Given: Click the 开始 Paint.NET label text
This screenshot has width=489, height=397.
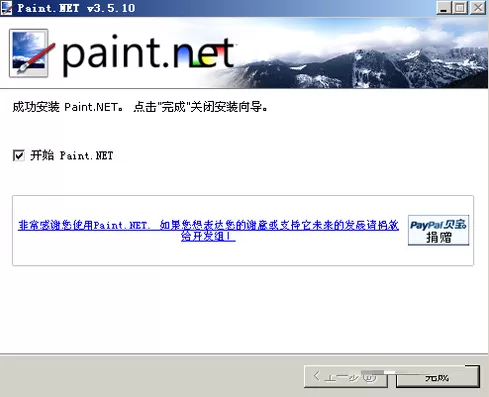Looking at the screenshot, I should tap(72, 155).
